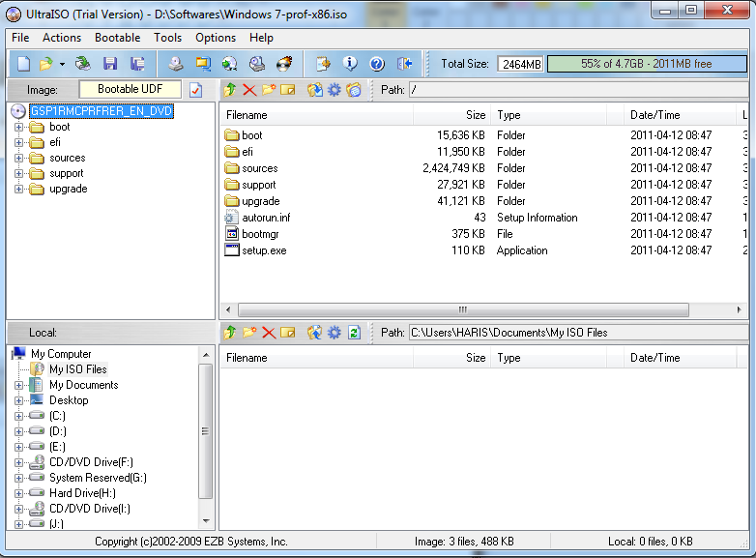This screenshot has height=558, width=756.
Task: Click the Add files icon in local toolbar
Action: click(288, 333)
